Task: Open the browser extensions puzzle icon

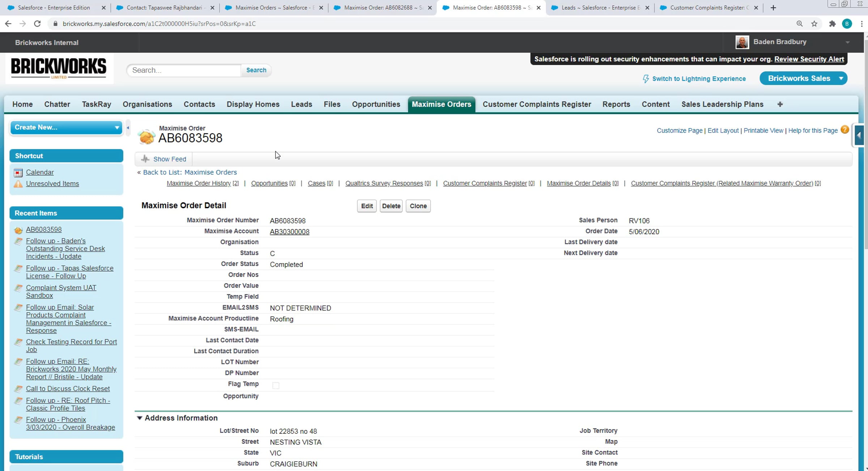Action: point(832,24)
